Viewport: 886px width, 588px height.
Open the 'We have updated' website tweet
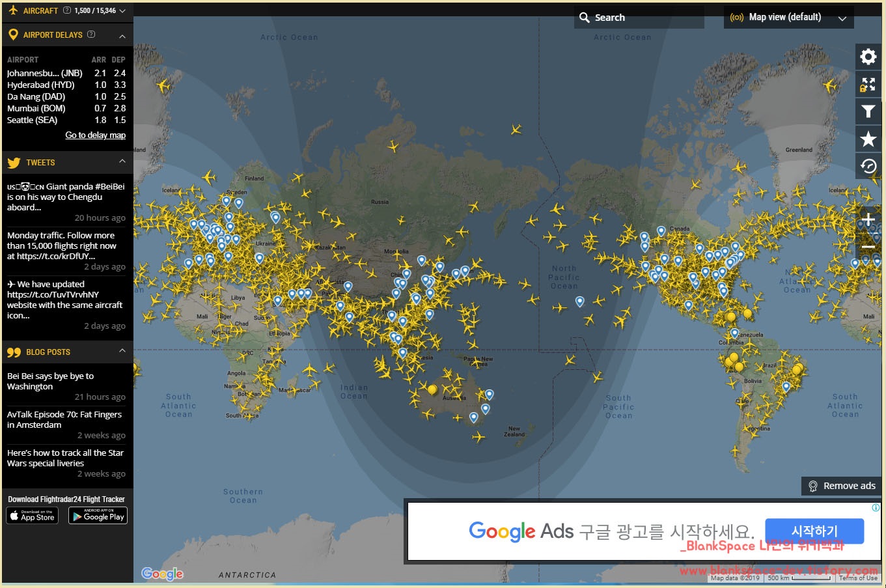pos(64,300)
